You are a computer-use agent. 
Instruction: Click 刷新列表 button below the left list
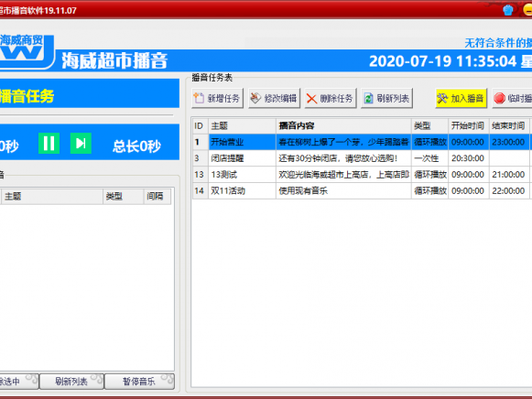point(71,382)
